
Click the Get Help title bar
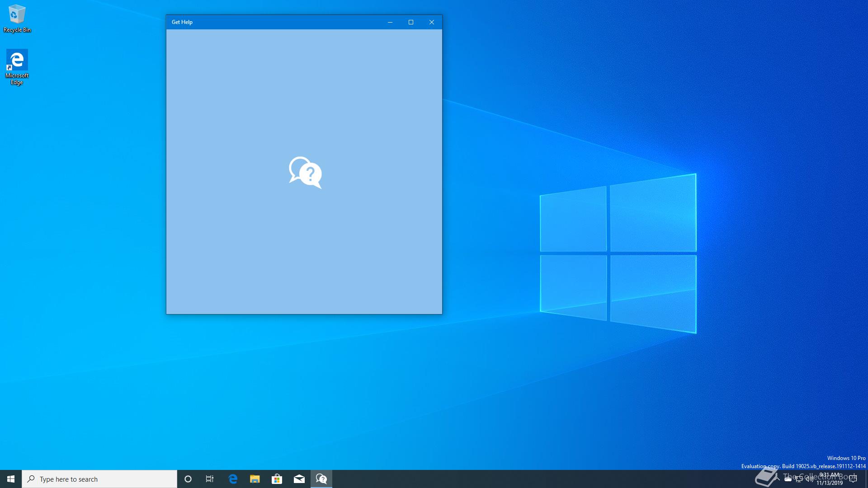click(280, 22)
